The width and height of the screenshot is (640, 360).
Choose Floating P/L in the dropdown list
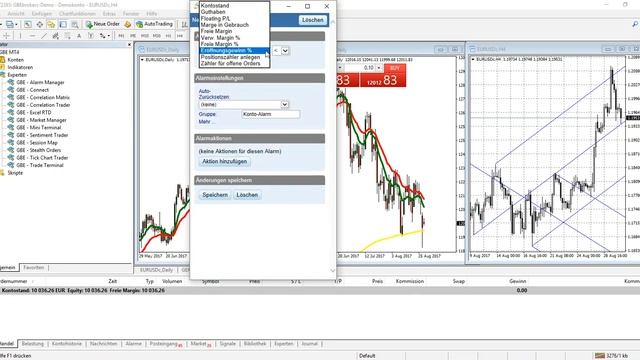coord(235,18)
